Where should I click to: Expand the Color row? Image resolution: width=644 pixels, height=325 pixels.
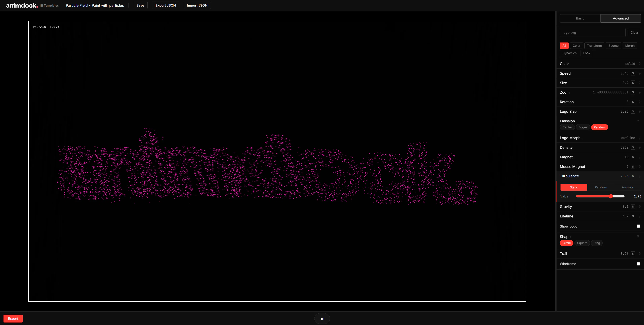[x=600, y=64]
